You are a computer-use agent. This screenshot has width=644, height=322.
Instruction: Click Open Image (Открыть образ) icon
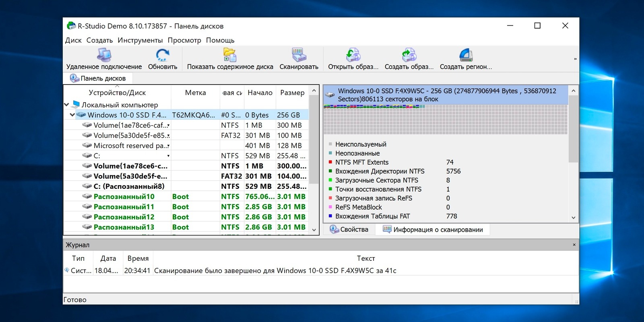pos(353,55)
